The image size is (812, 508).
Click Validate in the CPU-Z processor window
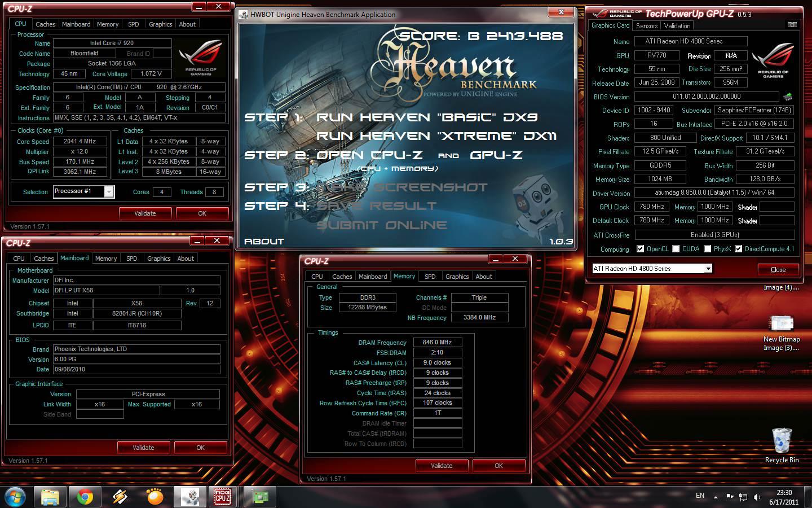pyautogui.click(x=145, y=213)
